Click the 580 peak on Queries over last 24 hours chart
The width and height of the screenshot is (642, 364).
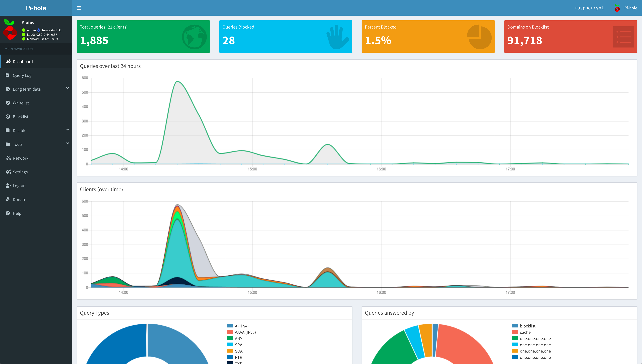coord(177,81)
